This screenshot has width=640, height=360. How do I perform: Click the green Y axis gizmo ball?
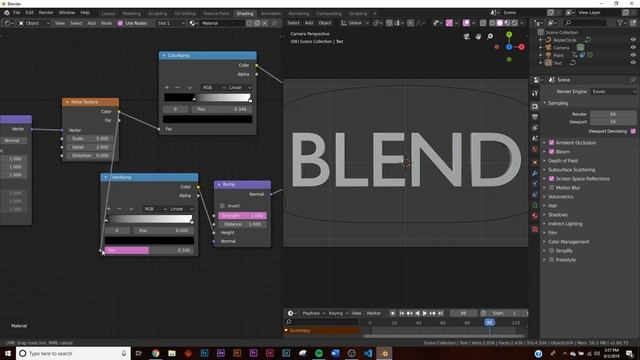(509, 35)
